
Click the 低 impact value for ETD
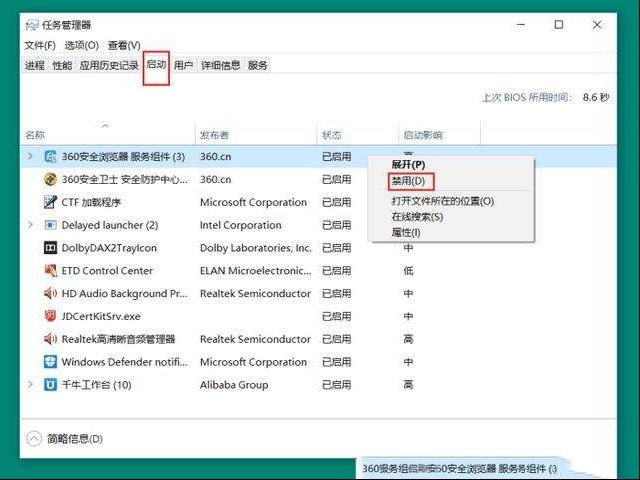point(408,271)
